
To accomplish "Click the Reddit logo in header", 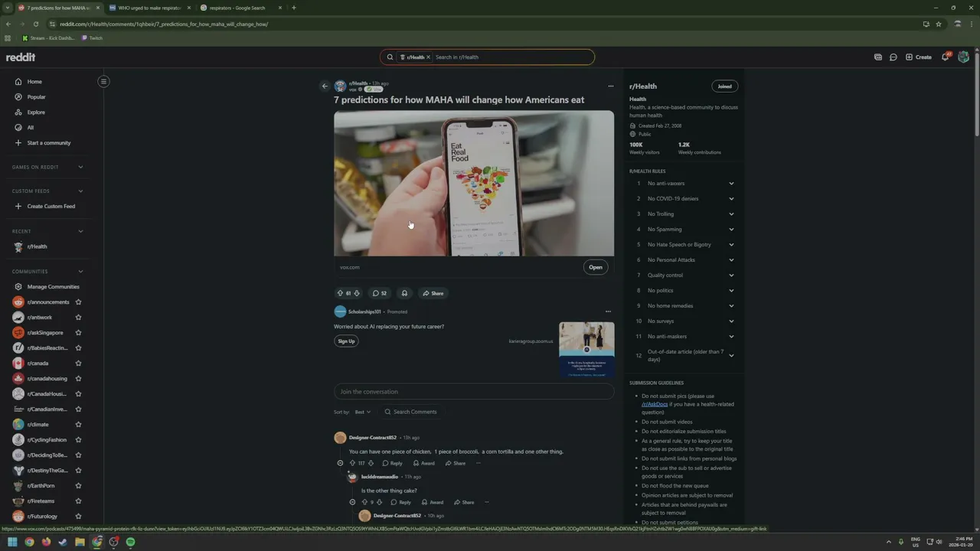I will [21, 57].
